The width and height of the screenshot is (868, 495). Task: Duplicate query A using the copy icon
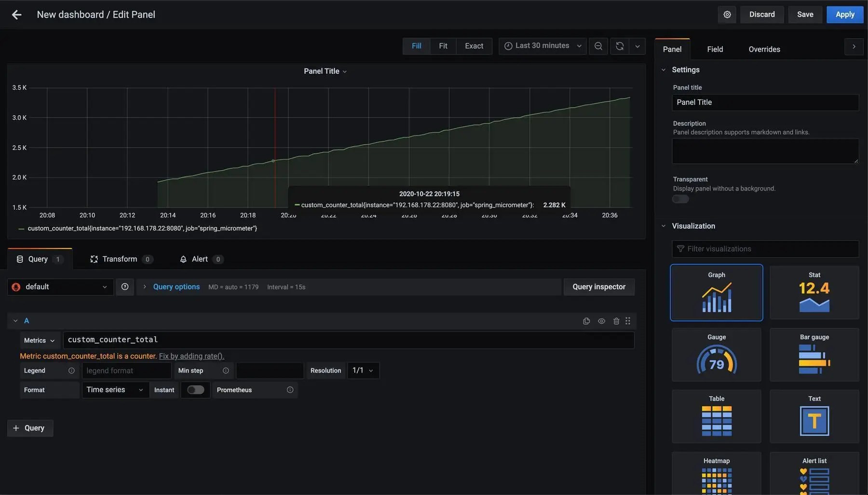pos(585,320)
